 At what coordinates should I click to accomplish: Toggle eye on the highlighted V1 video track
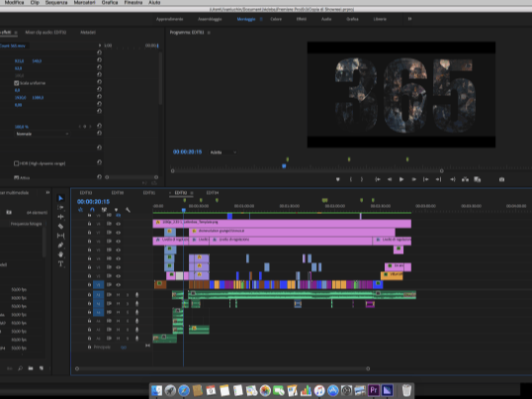118,284
